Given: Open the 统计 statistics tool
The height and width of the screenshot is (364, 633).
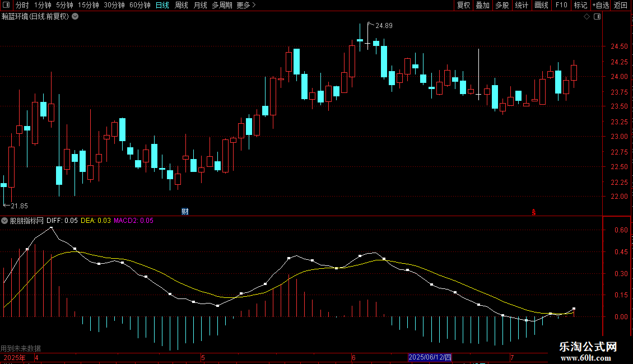Looking at the screenshot, I should click(522, 5).
